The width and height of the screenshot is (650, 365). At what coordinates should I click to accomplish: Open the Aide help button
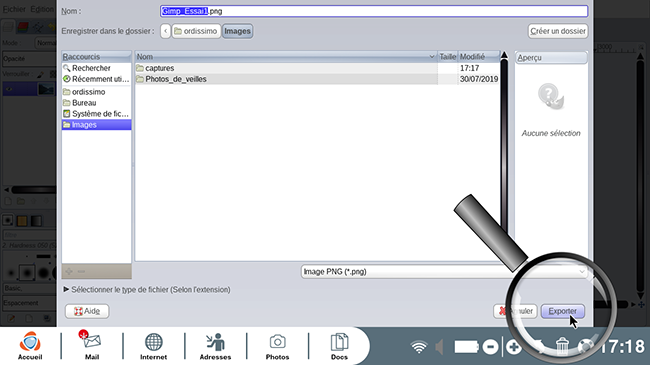tap(87, 311)
